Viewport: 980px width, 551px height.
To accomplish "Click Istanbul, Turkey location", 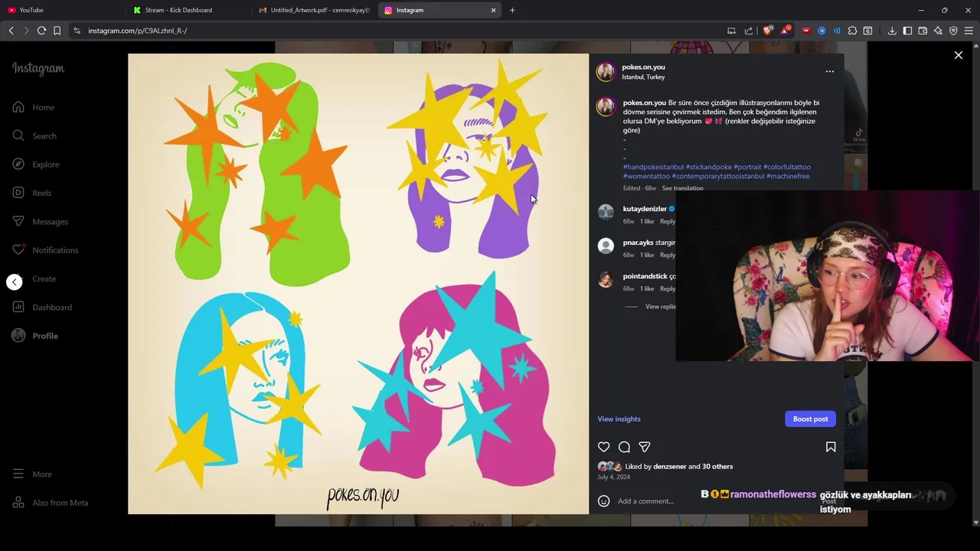I will pyautogui.click(x=643, y=77).
